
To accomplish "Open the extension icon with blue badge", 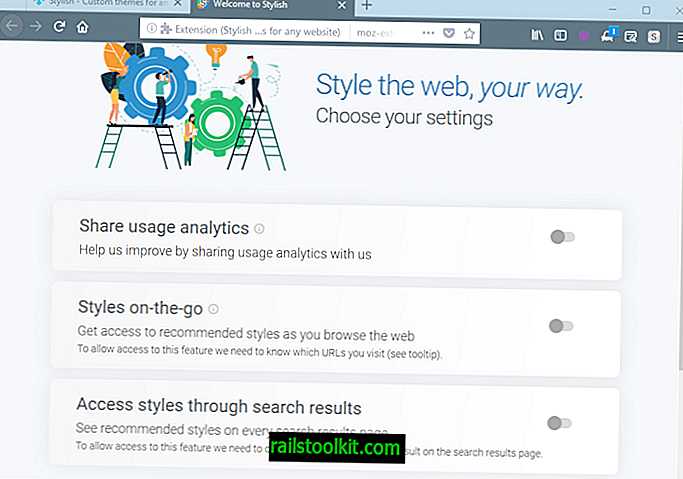I will coord(608,35).
